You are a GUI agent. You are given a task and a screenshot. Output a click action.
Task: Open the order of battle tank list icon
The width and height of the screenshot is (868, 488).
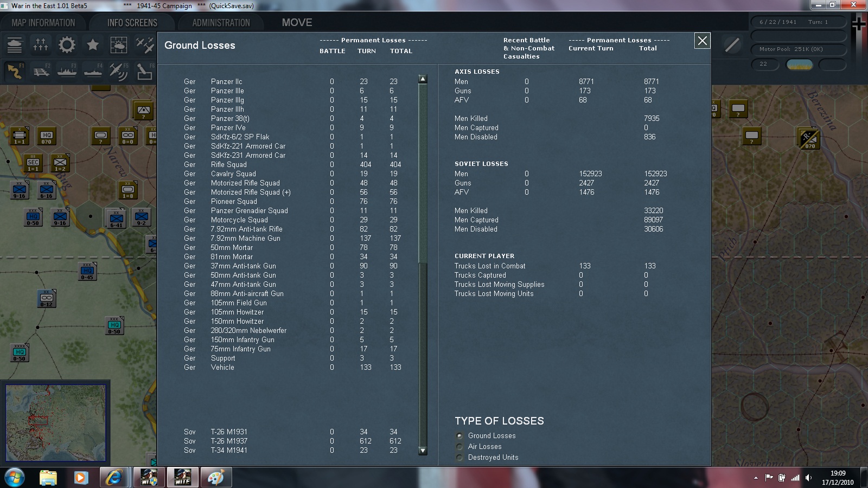[15, 44]
